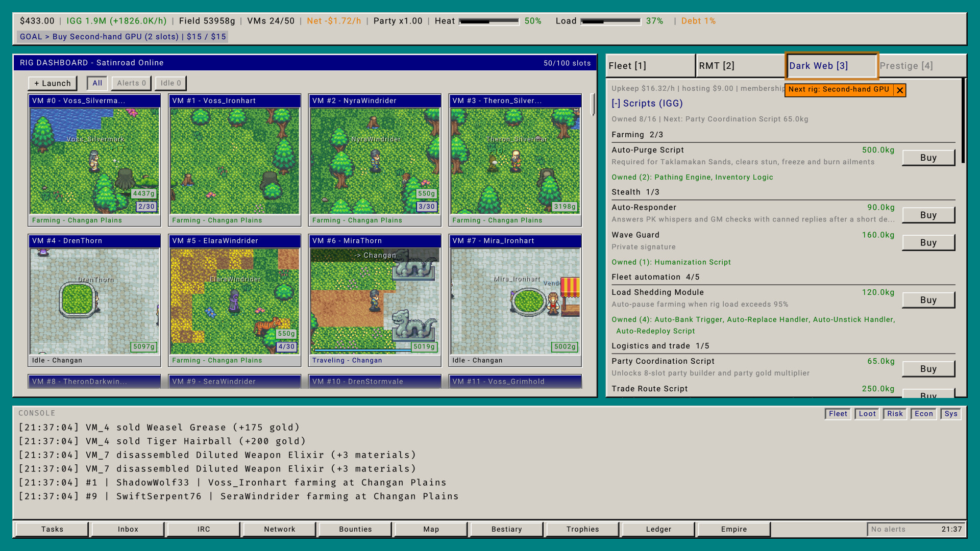980x551 pixels.
Task: Click the GOAL Buy Second-hand GPU banner
Action: coord(122,37)
